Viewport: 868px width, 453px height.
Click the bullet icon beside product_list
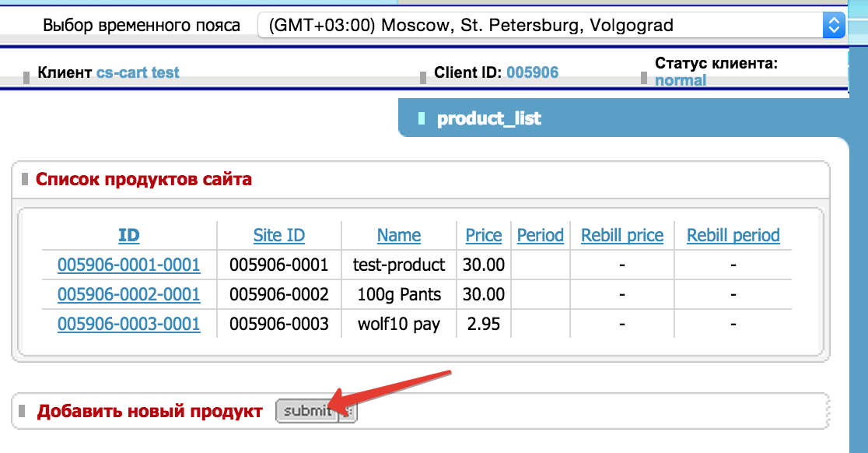(x=422, y=119)
